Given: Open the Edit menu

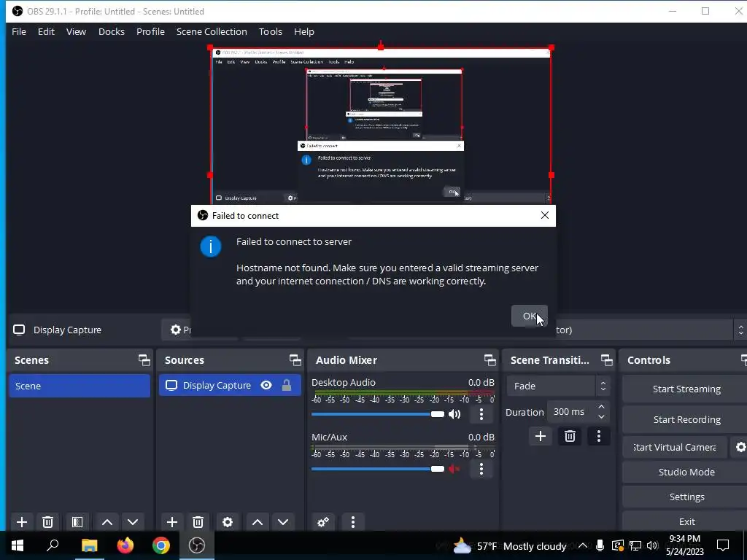Looking at the screenshot, I should click(46, 31).
